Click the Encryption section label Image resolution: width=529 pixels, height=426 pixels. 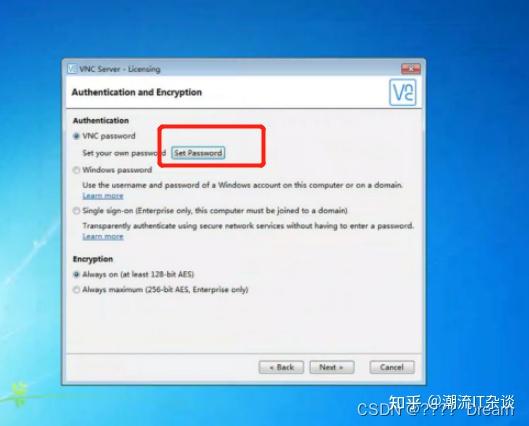click(93, 259)
